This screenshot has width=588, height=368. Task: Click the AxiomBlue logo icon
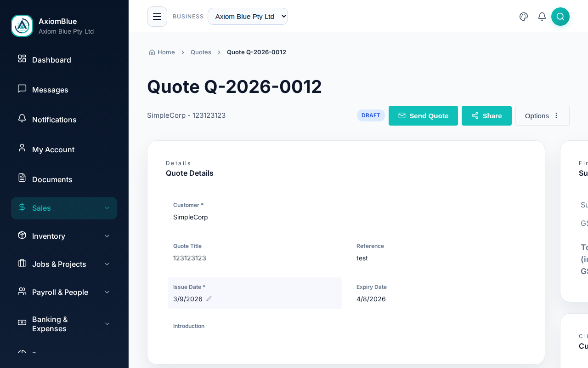coord(22,26)
